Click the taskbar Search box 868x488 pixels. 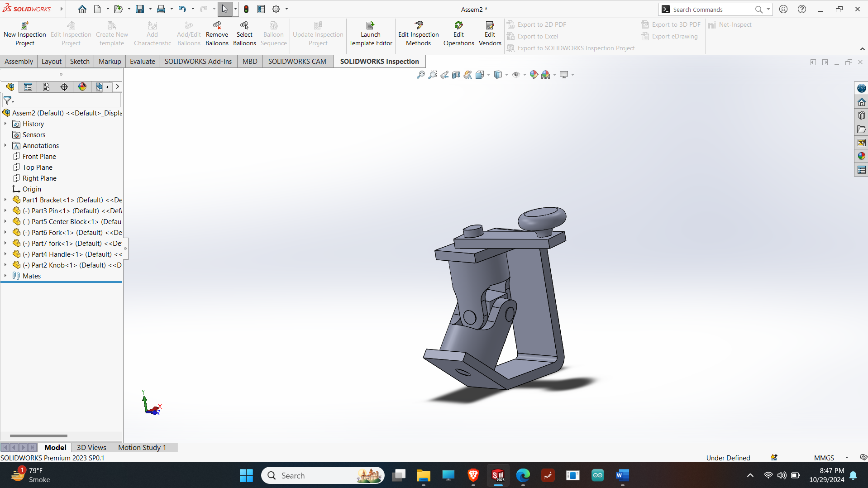(x=323, y=475)
